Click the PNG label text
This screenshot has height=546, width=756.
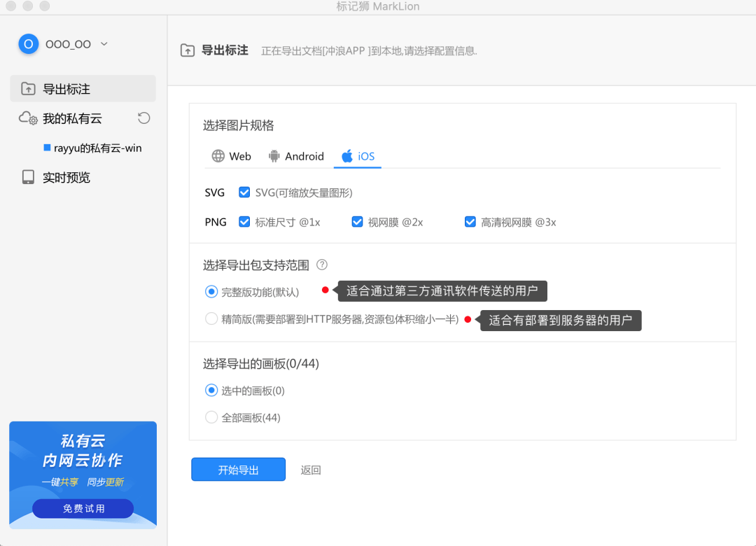coord(216,222)
